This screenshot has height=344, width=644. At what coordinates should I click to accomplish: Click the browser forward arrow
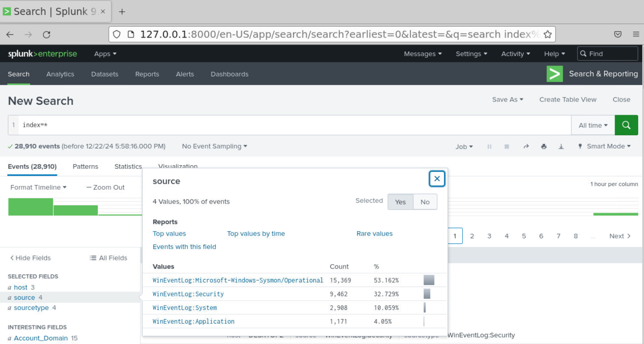pos(28,35)
